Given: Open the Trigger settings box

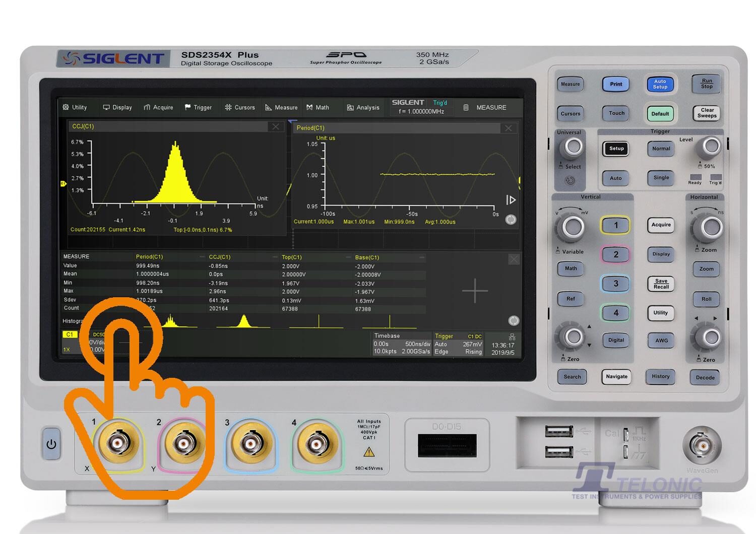Looking at the screenshot, I should coord(458,344).
